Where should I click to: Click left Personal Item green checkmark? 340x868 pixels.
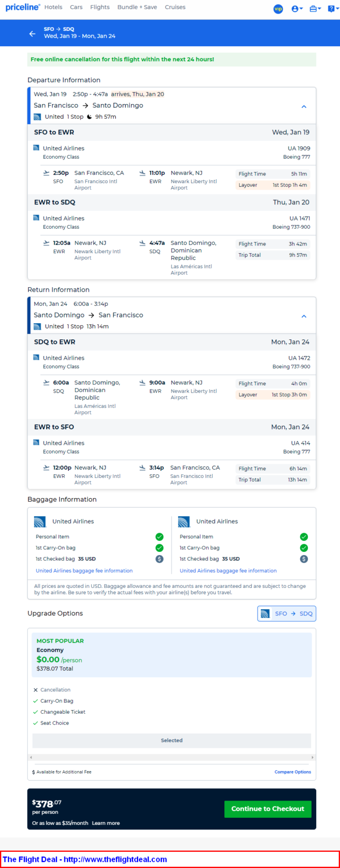[159, 537]
